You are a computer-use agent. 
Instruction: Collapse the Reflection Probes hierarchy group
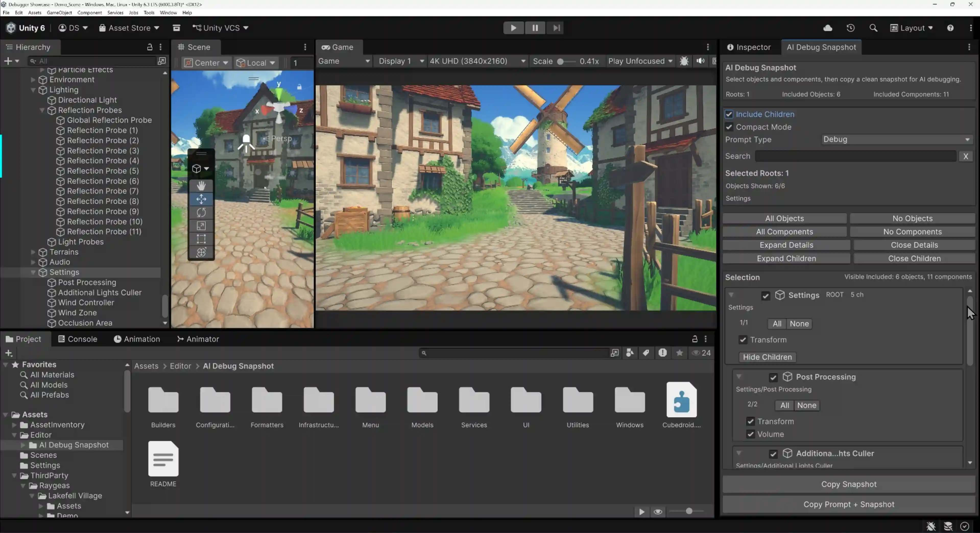click(42, 110)
